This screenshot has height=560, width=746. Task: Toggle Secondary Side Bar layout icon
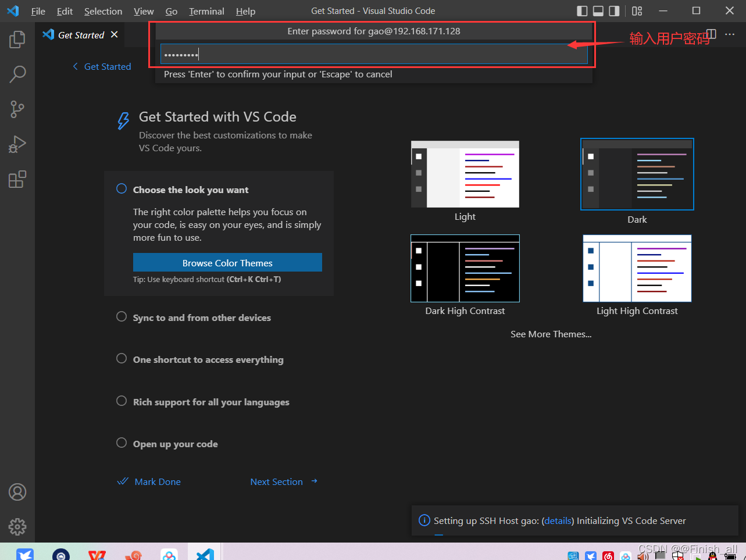point(614,11)
